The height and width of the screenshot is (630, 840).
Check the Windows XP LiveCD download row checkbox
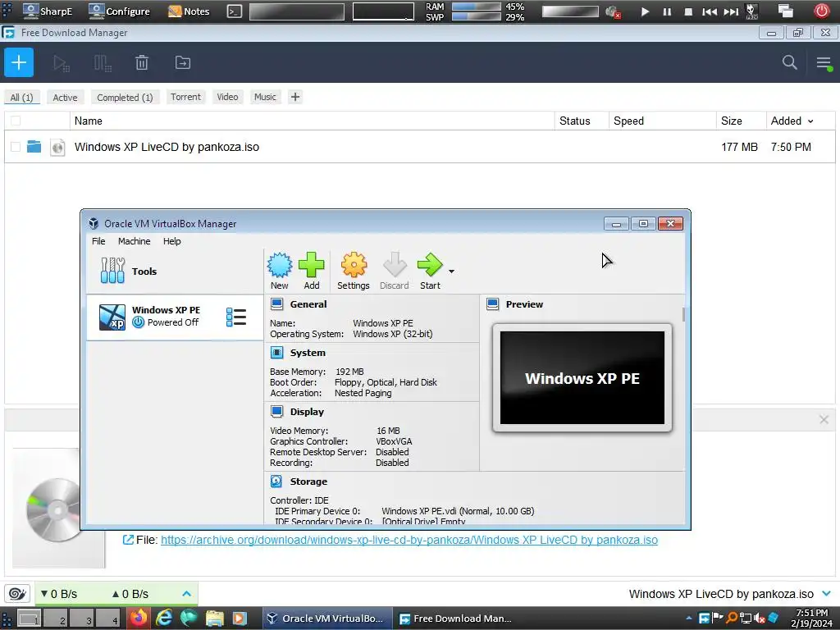(x=16, y=147)
